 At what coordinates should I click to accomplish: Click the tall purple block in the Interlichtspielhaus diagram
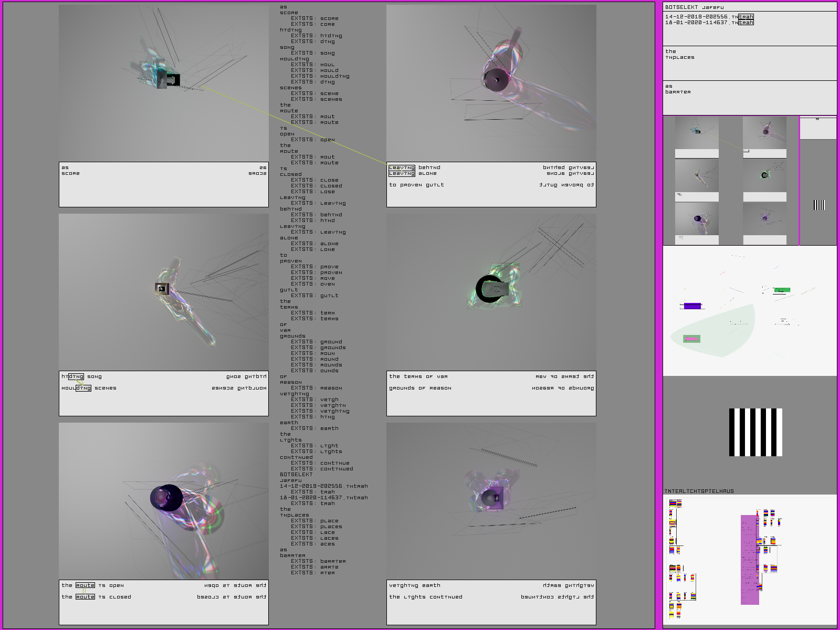pos(749,559)
